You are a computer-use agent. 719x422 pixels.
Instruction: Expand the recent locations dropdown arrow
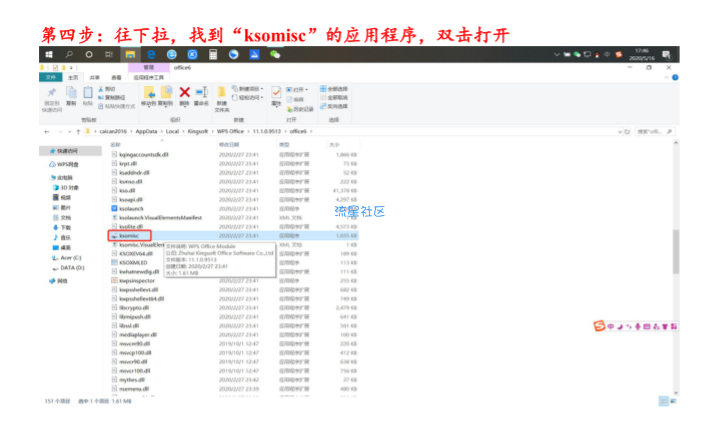tap(70, 132)
